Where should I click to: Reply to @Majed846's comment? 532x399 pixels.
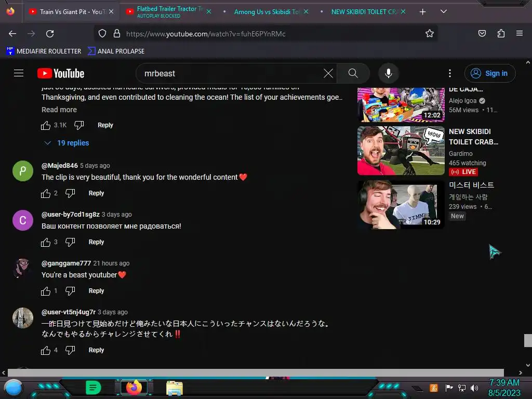(x=96, y=193)
